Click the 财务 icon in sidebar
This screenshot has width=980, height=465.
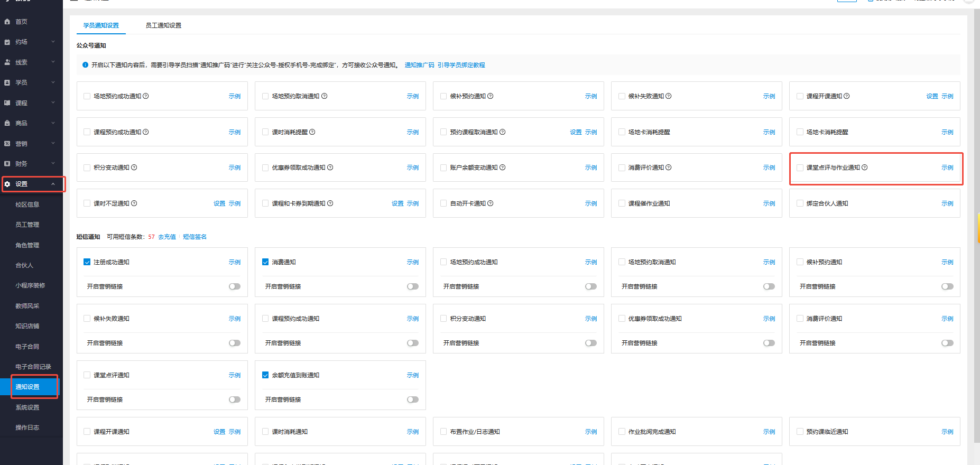[x=7, y=164]
